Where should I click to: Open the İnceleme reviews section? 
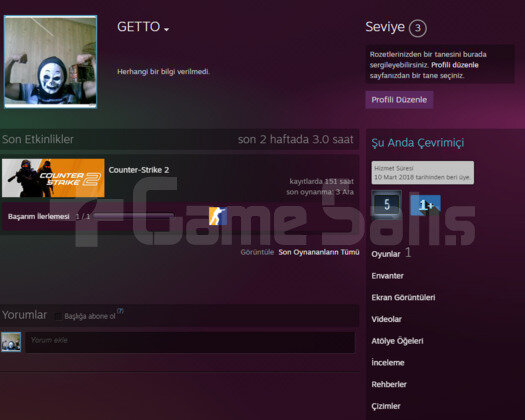[x=388, y=362]
